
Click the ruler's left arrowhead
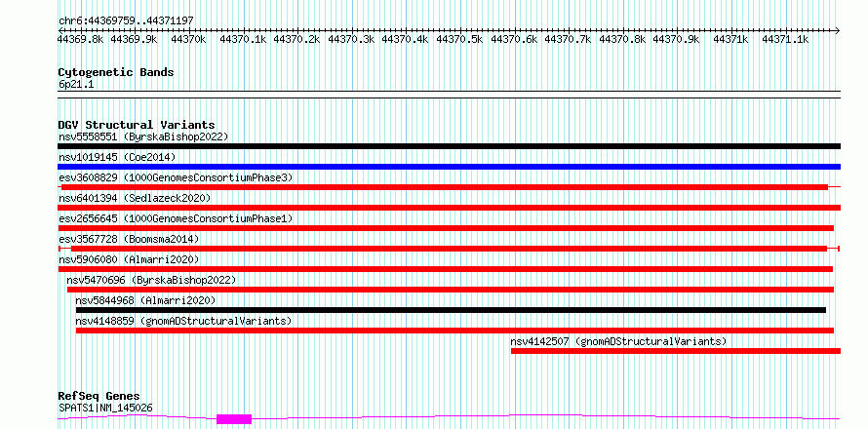[x=60, y=30]
